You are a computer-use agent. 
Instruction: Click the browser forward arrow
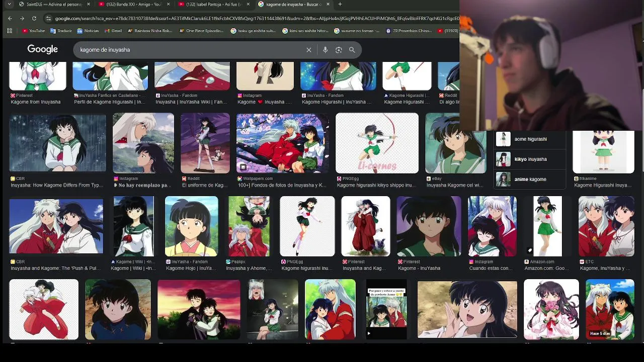coord(22,19)
